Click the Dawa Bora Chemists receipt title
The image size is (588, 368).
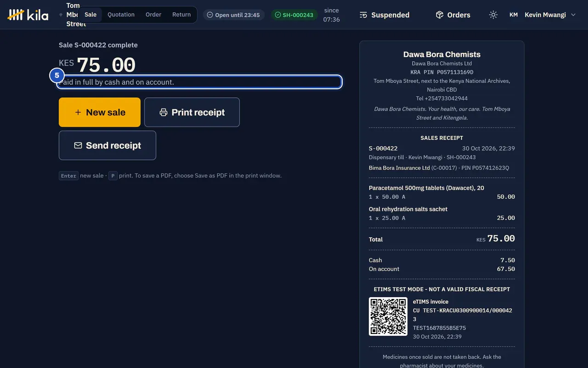pyautogui.click(x=442, y=54)
